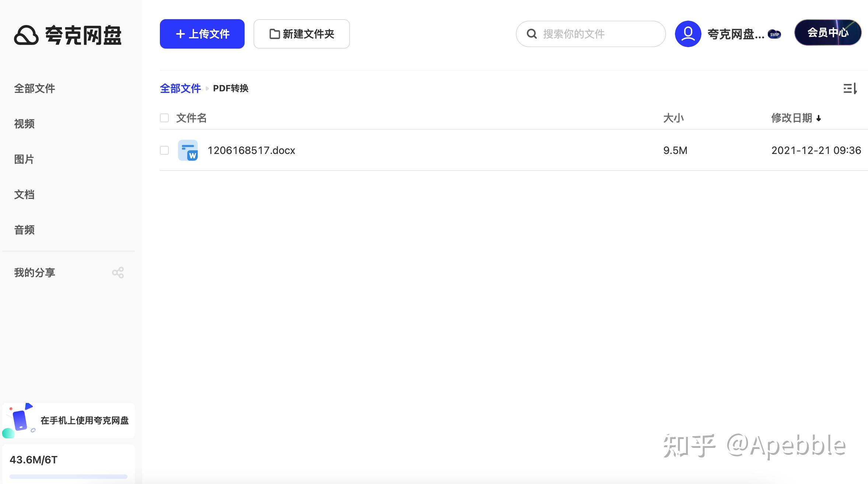The width and height of the screenshot is (868, 484).
Task: Click the 大小 column header
Action: pyautogui.click(x=673, y=118)
